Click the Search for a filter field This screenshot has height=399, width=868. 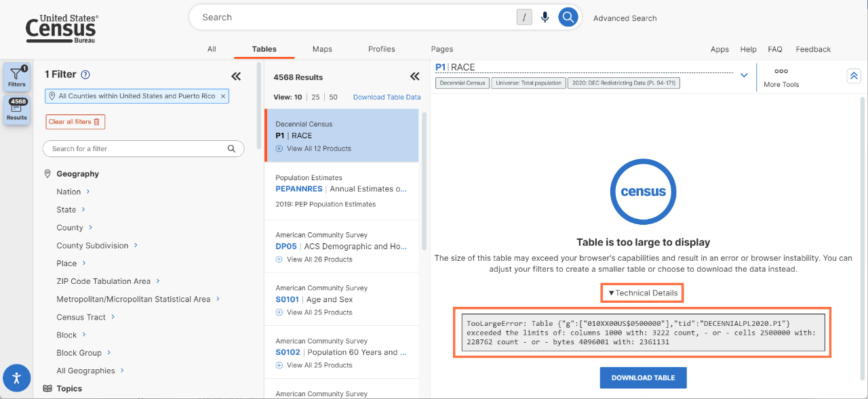[x=143, y=148]
